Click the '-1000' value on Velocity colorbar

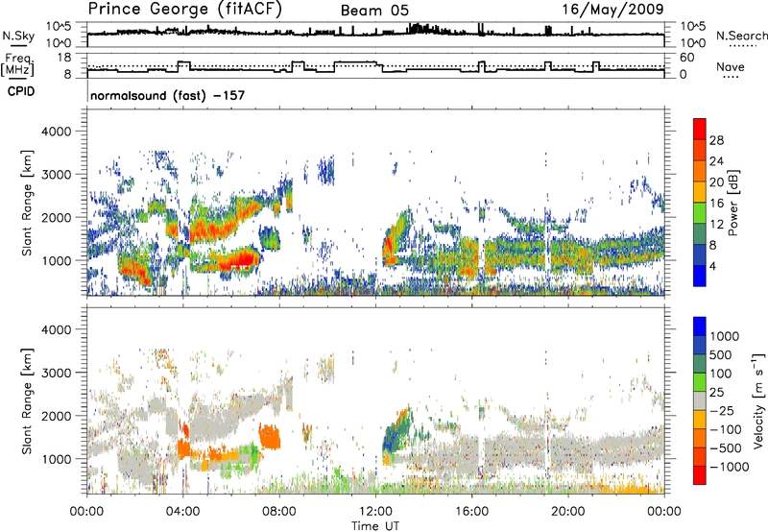[730, 467]
